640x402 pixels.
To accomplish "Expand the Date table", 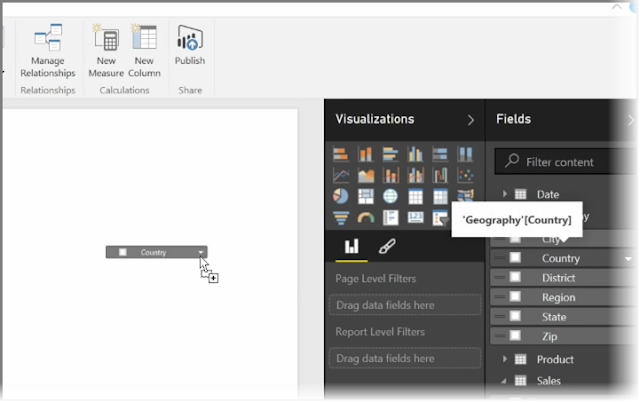I will [x=506, y=194].
